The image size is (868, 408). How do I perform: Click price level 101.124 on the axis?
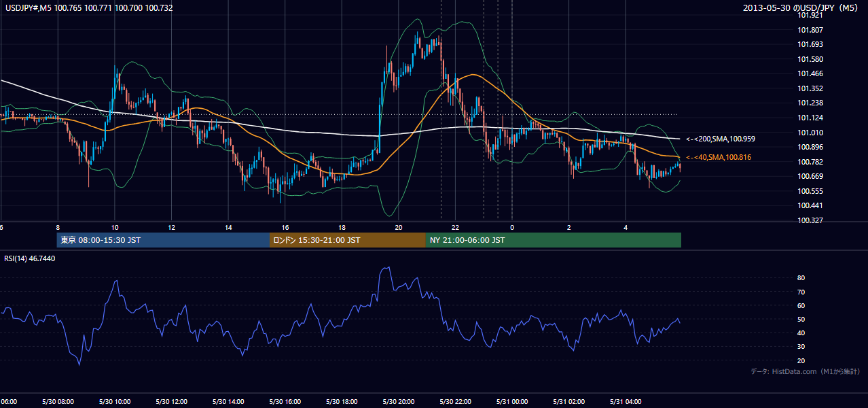pos(810,118)
